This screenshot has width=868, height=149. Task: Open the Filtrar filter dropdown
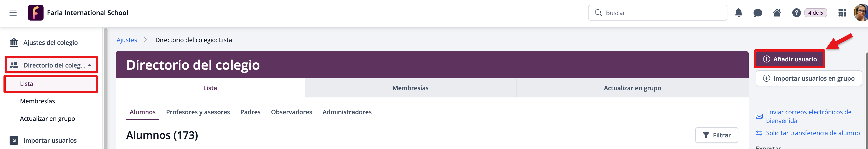tap(716, 135)
